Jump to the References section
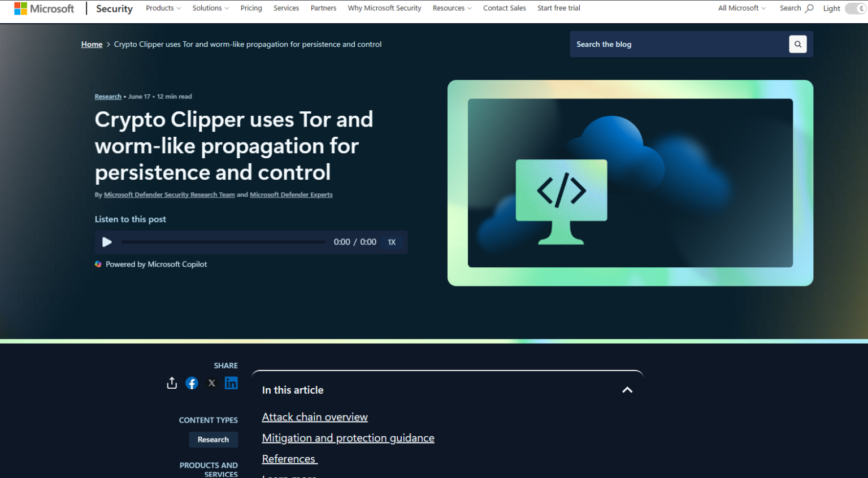Image resolution: width=868 pixels, height=478 pixels. 289,459
